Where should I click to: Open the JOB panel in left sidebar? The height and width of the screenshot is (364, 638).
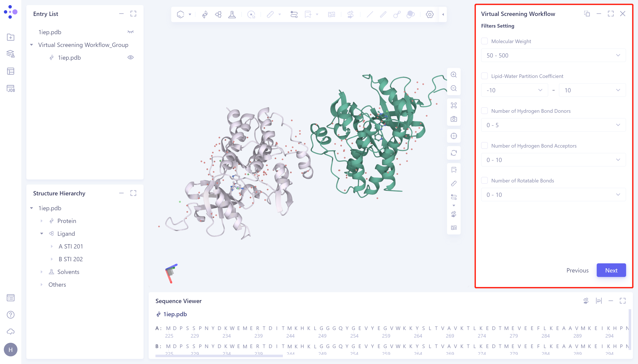point(10,89)
